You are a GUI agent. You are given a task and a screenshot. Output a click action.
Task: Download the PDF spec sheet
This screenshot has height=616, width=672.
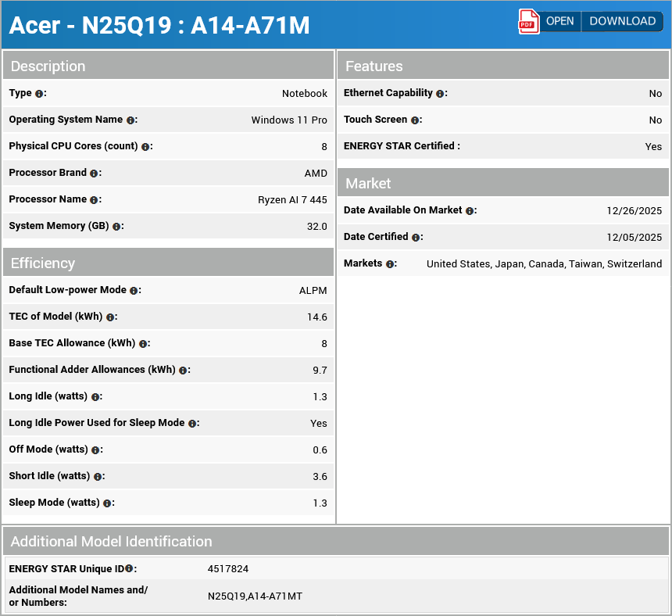(622, 21)
